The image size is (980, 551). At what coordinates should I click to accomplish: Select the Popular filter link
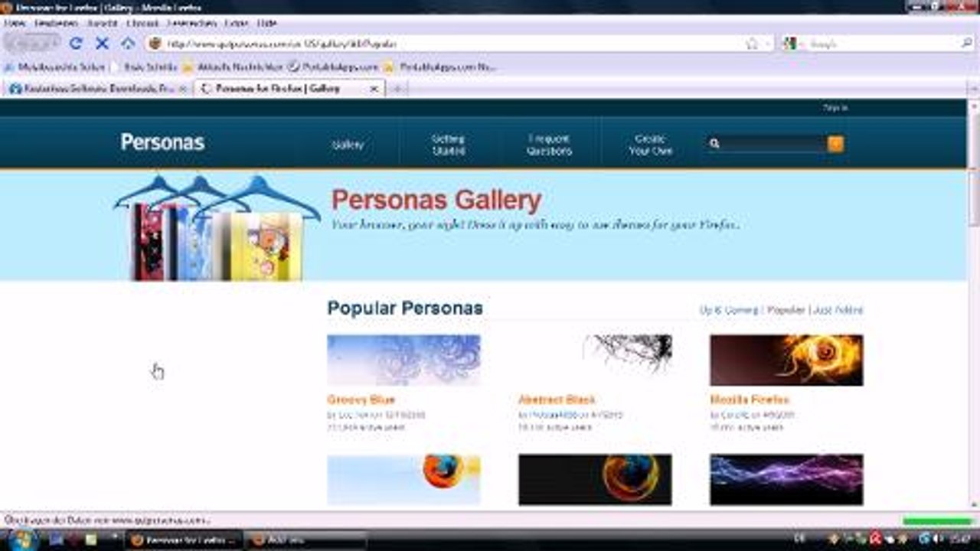click(786, 310)
